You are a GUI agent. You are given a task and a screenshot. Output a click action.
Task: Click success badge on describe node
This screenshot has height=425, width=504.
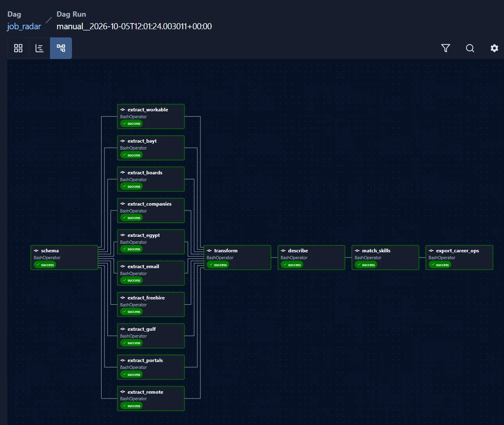click(292, 265)
